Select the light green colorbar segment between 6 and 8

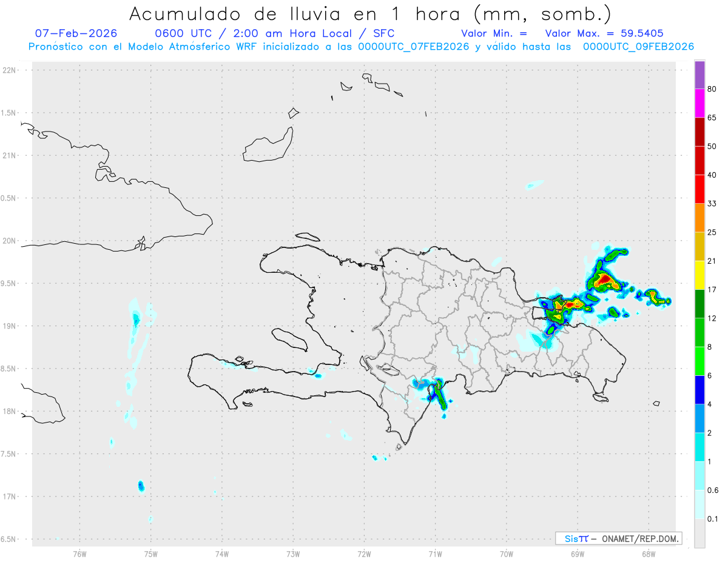tap(699, 361)
